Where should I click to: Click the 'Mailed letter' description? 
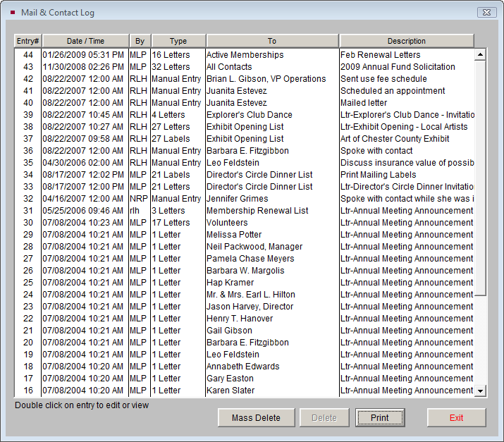tap(364, 103)
